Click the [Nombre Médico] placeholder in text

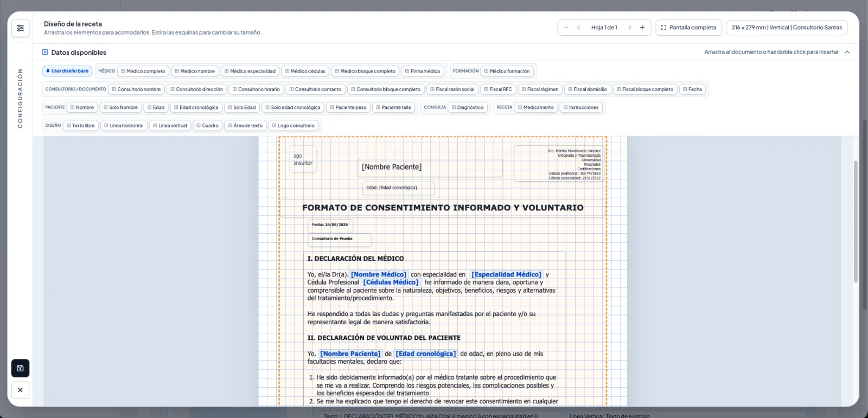tap(379, 275)
